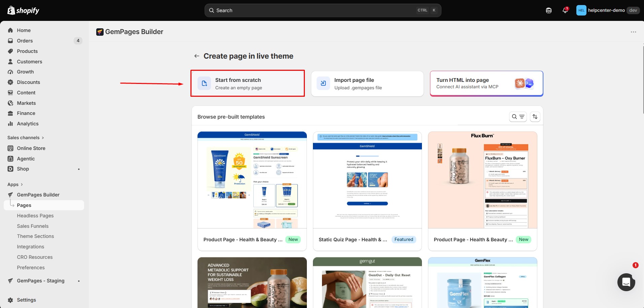The width and height of the screenshot is (644, 308).
Task: Navigate to Theme Sections
Action: click(x=35, y=236)
